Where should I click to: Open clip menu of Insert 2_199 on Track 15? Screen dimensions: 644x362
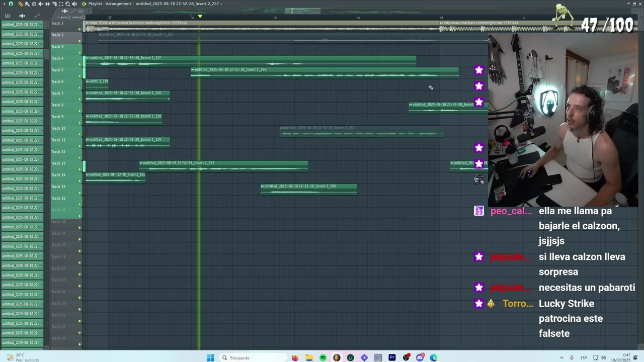click(x=263, y=186)
